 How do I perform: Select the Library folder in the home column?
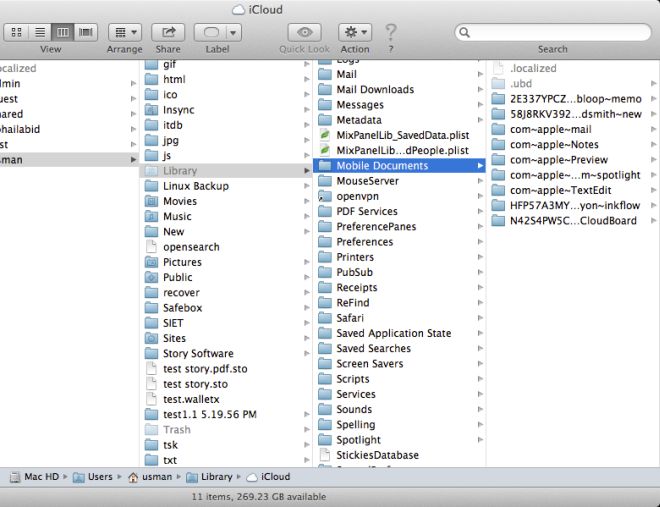[225, 171]
